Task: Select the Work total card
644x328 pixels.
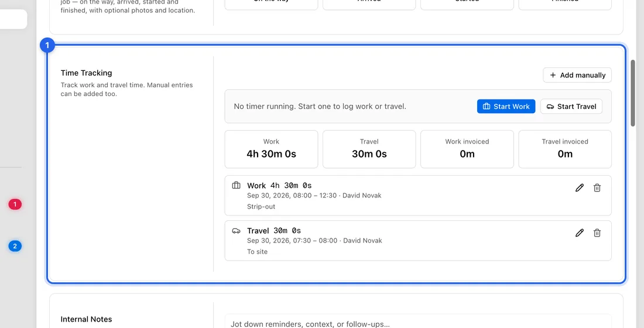Action: tap(272, 149)
